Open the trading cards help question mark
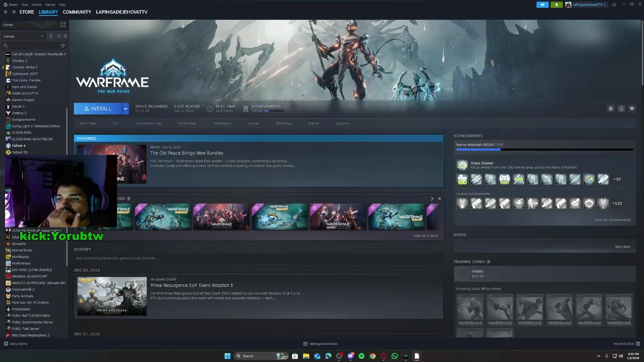This screenshot has width=644, height=362. pyautogui.click(x=489, y=261)
